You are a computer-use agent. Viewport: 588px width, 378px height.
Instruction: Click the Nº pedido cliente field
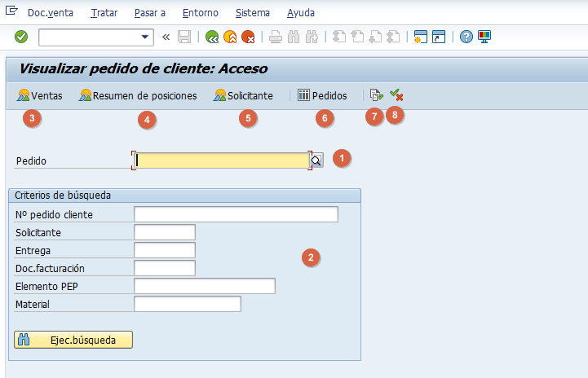(x=236, y=214)
